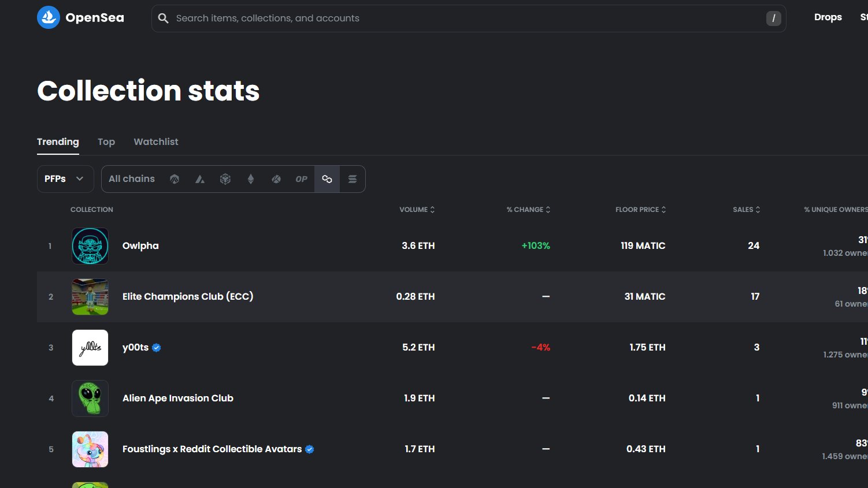Click the slash shortcut badge in search

[x=774, y=18]
